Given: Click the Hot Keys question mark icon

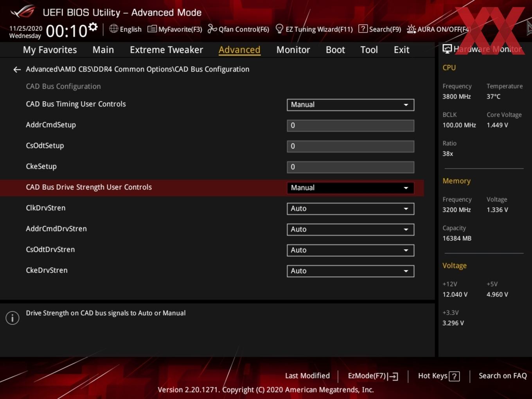Looking at the screenshot, I should [454, 376].
